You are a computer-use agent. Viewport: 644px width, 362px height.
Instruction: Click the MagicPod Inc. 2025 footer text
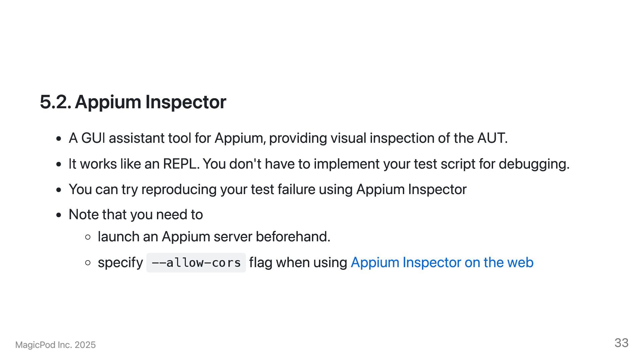pos(55,345)
